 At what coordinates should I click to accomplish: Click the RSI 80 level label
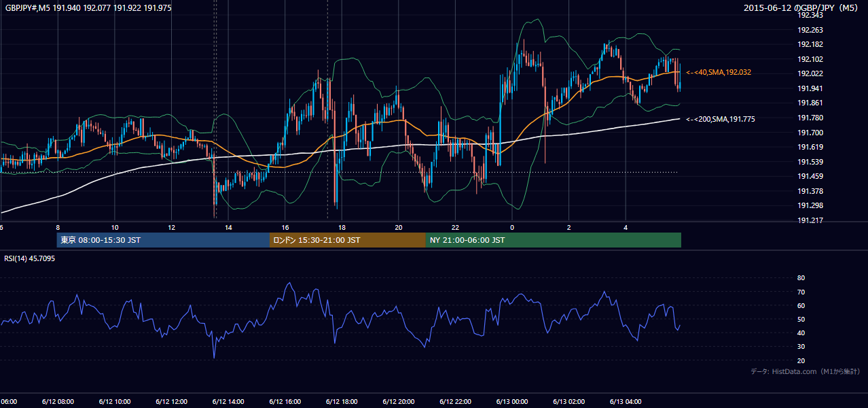click(801, 278)
